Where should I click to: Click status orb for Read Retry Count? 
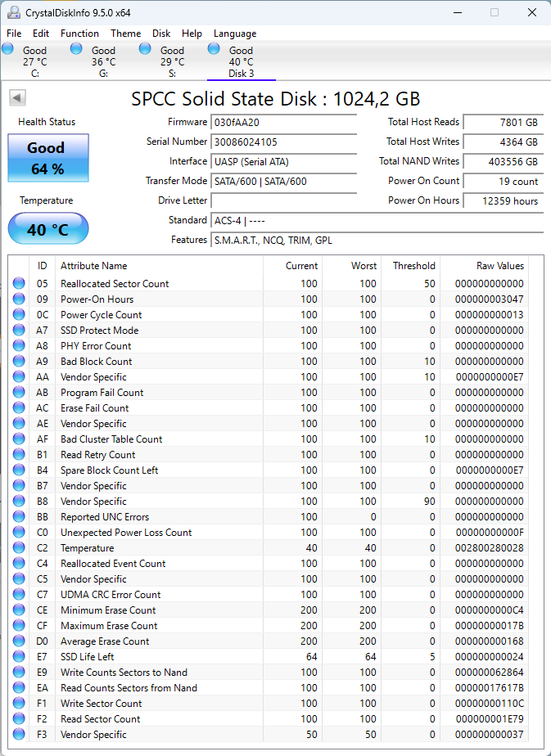tap(19, 455)
